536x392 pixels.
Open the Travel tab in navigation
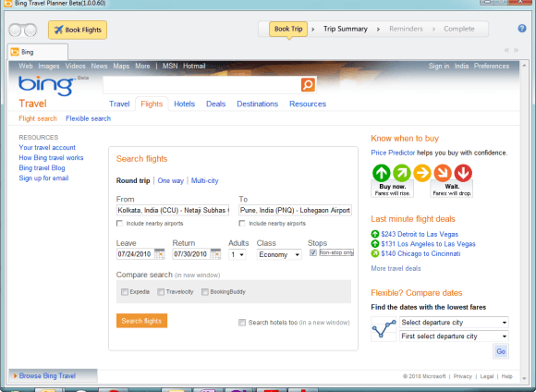(x=119, y=104)
